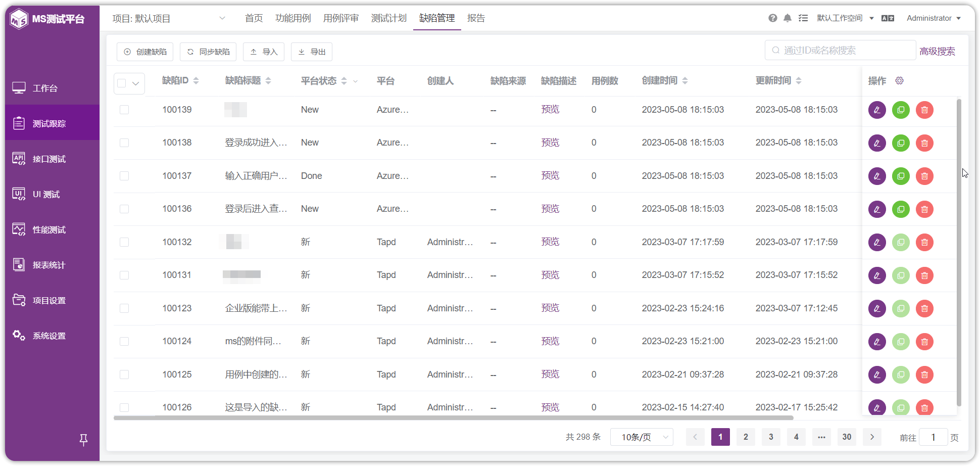Open the 报告 tab
Screen dimensions: 980x466
pos(476,18)
